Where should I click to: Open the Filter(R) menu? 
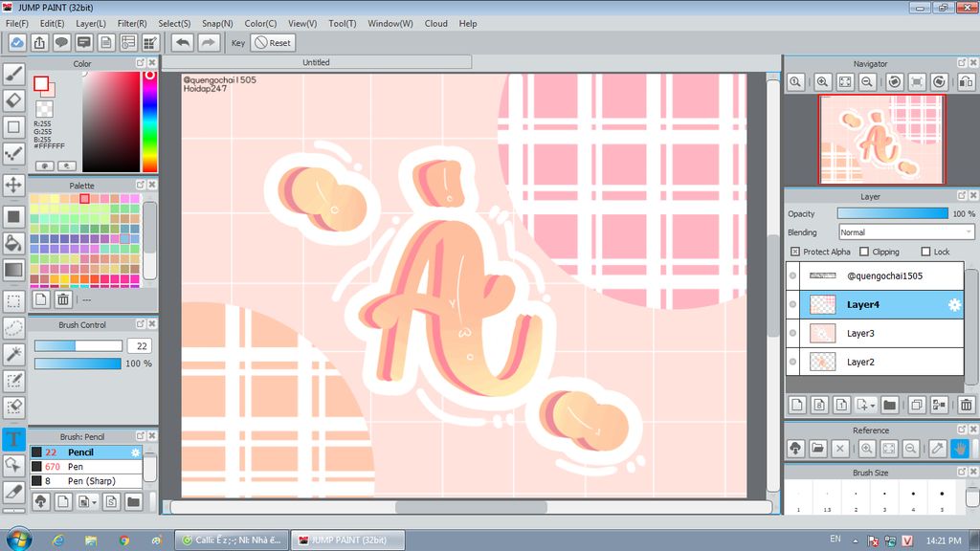click(132, 23)
